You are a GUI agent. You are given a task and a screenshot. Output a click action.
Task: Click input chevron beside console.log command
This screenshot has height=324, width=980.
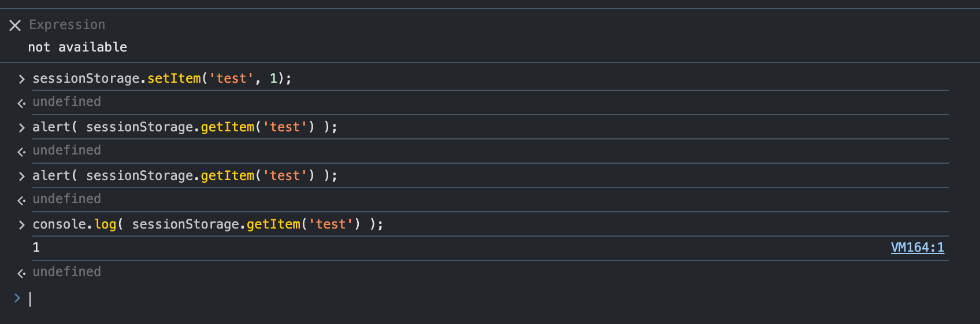21,225
